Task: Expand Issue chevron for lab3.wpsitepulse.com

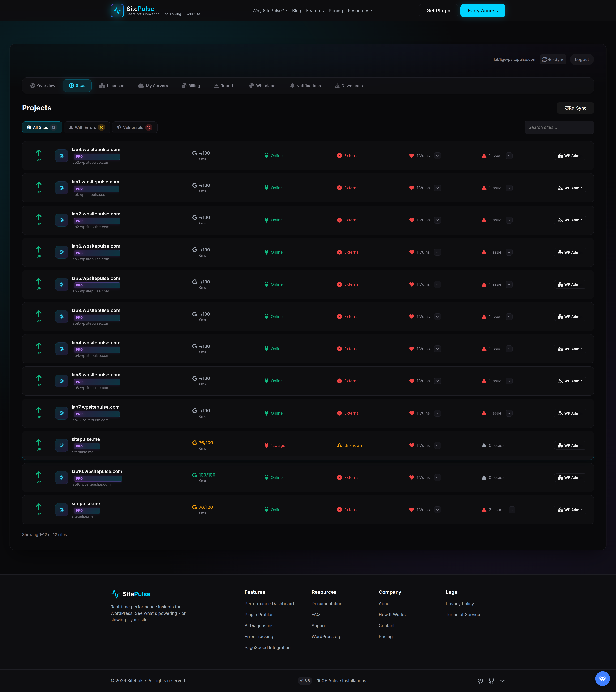Action: point(509,156)
